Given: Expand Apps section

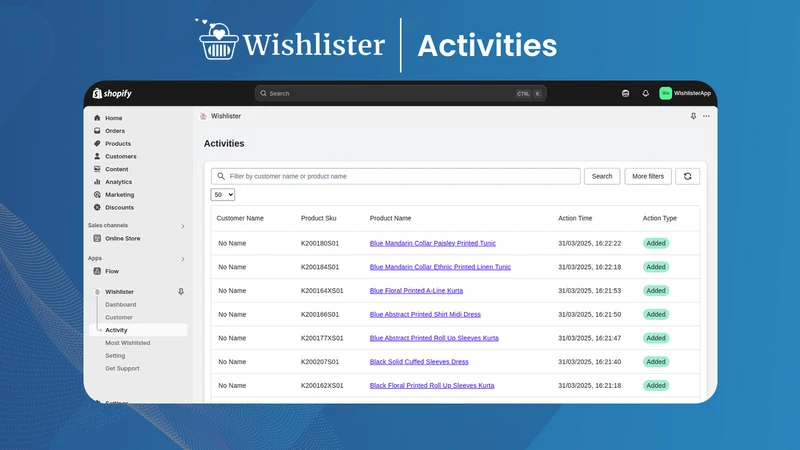Looking at the screenshot, I should pyautogui.click(x=183, y=259).
